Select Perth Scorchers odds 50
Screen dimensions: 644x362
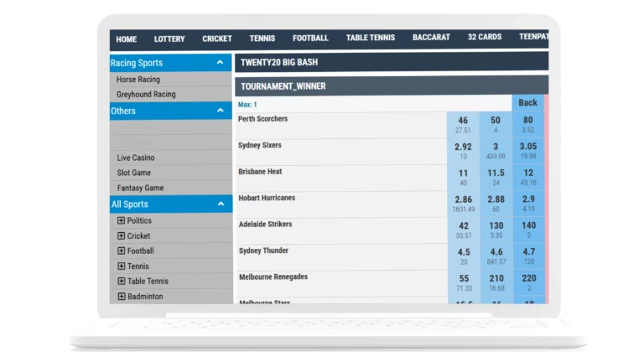496,124
